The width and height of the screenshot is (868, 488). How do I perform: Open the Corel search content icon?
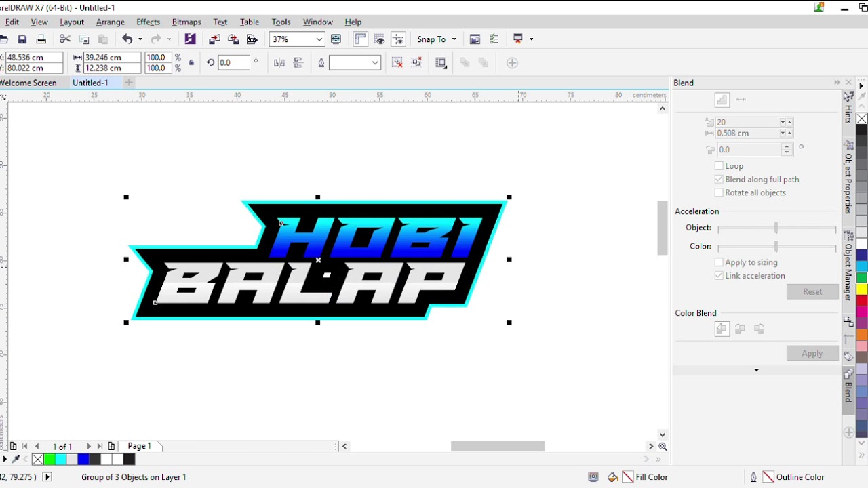(190, 39)
